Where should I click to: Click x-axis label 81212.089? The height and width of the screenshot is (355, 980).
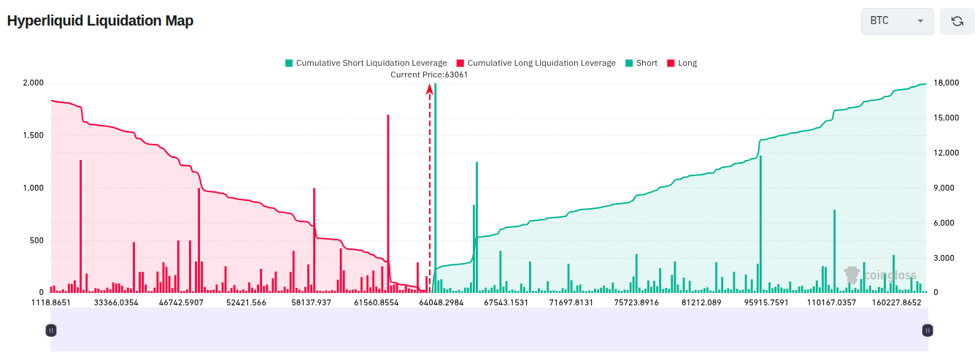coord(701,302)
